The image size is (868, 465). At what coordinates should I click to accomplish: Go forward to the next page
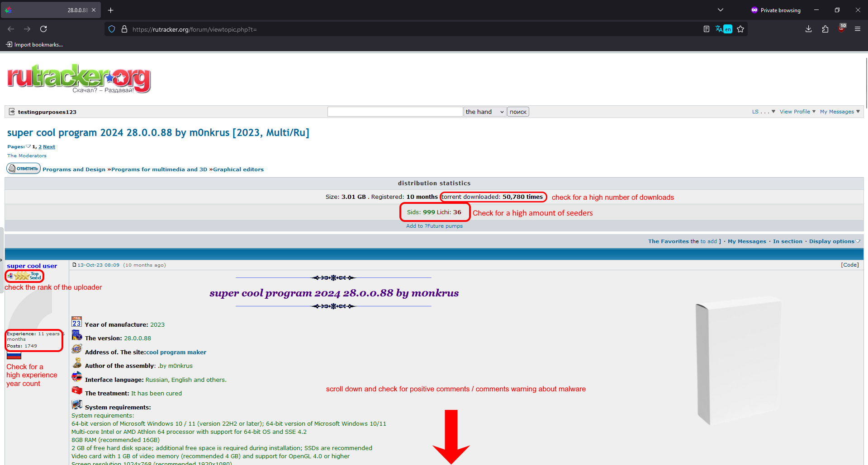point(27,29)
